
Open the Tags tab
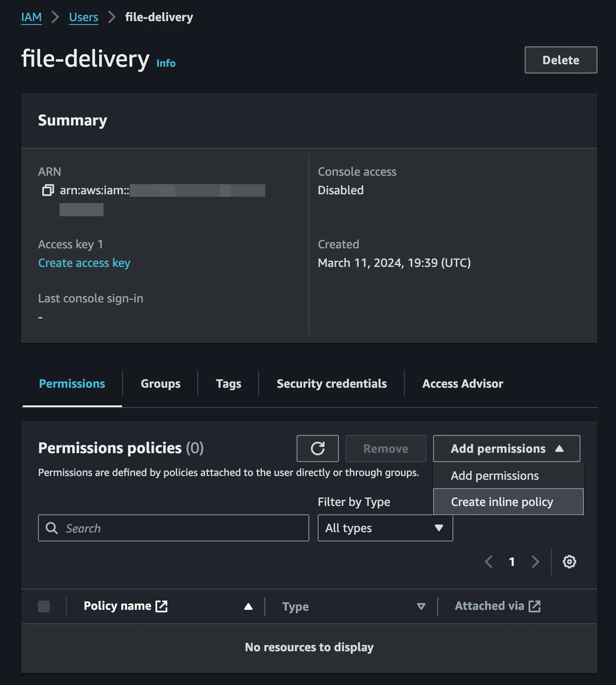[x=229, y=383]
